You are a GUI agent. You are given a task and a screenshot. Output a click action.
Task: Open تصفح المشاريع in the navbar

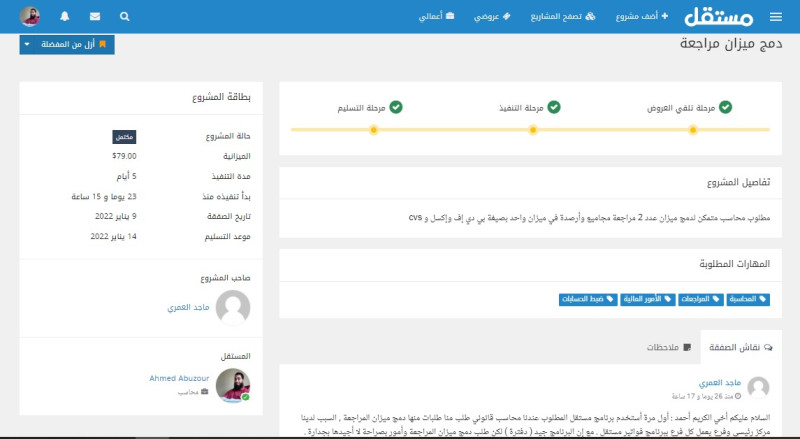[561, 16]
